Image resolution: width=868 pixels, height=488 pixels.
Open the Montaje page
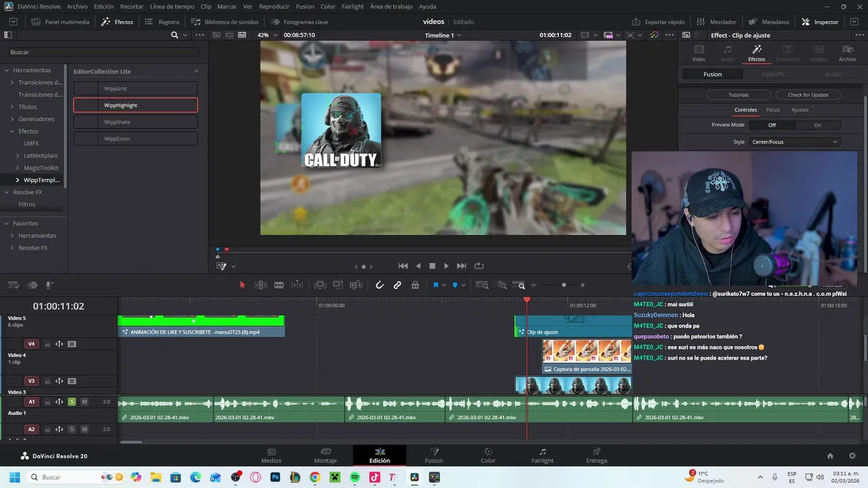click(x=325, y=455)
